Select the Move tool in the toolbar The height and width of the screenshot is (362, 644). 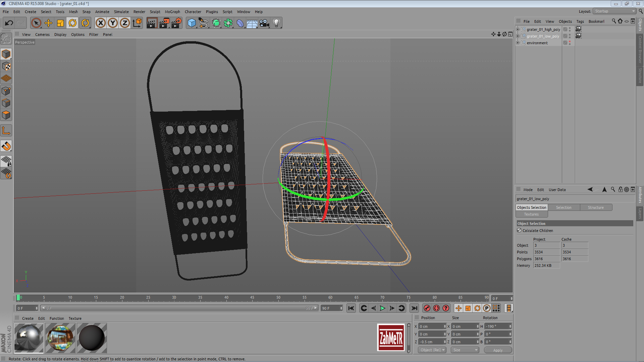(48, 23)
